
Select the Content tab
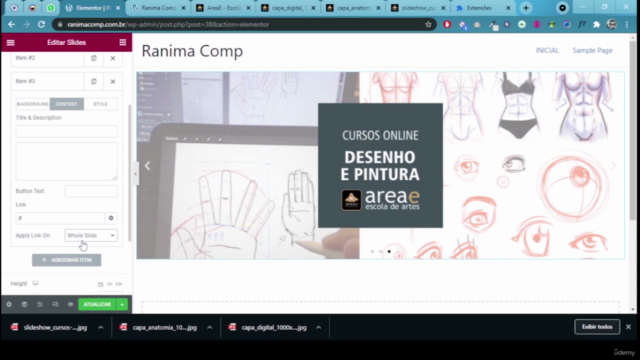67,104
